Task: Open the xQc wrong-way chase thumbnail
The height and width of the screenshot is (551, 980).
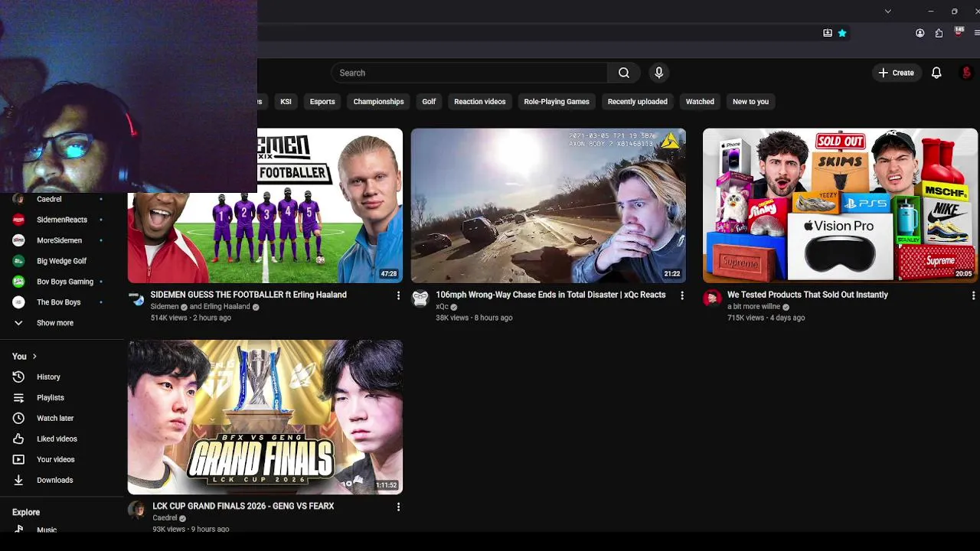Action: pos(548,206)
